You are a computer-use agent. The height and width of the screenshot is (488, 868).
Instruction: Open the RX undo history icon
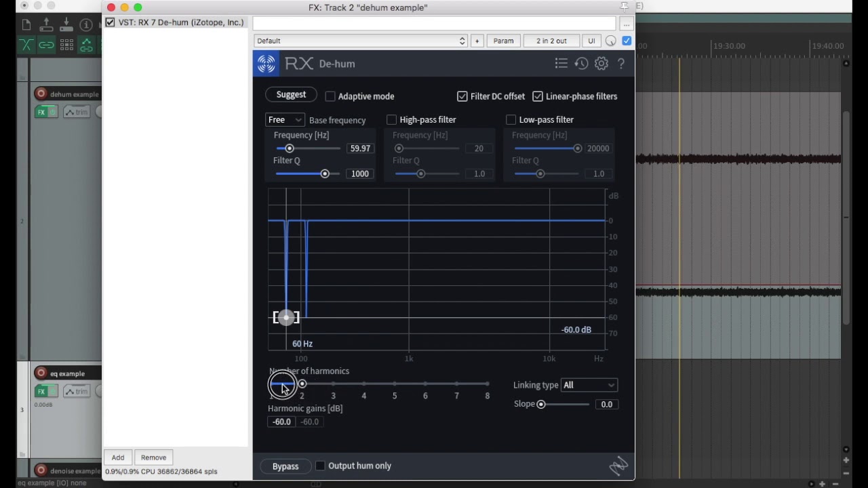581,64
